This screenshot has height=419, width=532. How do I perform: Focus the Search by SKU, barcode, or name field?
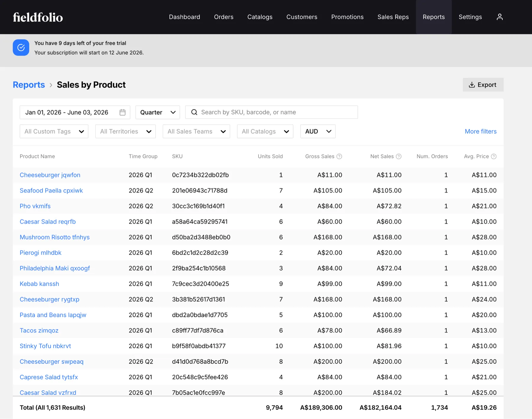click(271, 112)
